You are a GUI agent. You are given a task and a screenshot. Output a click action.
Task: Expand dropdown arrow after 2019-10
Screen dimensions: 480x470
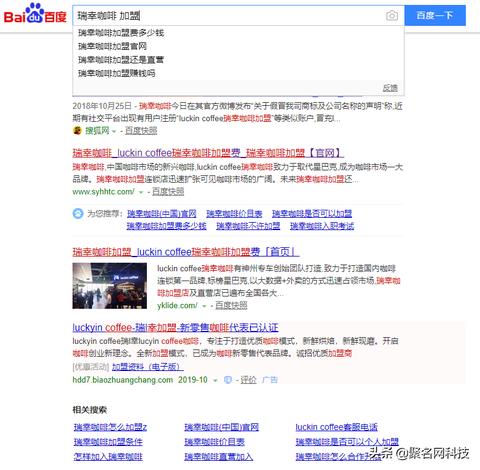tap(215, 381)
